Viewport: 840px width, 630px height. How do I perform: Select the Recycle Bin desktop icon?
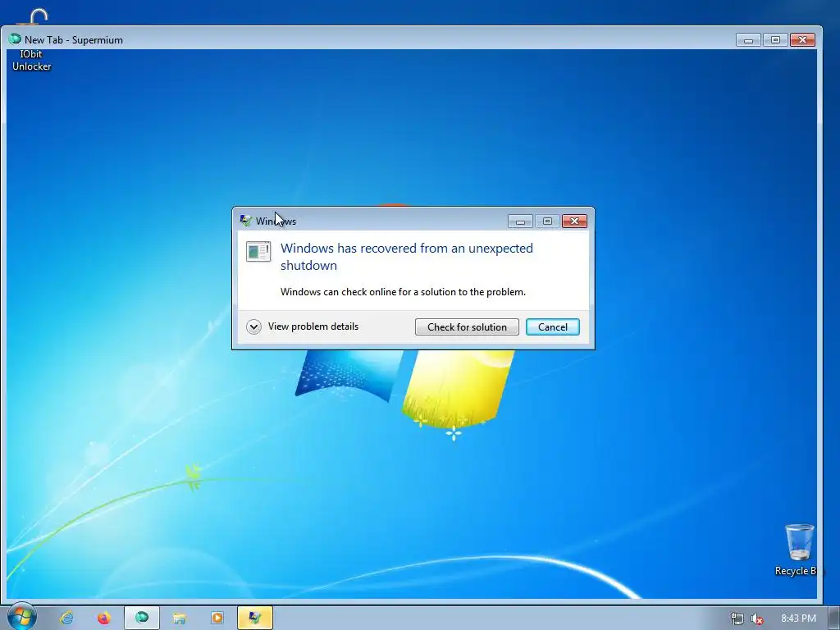point(799,550)
